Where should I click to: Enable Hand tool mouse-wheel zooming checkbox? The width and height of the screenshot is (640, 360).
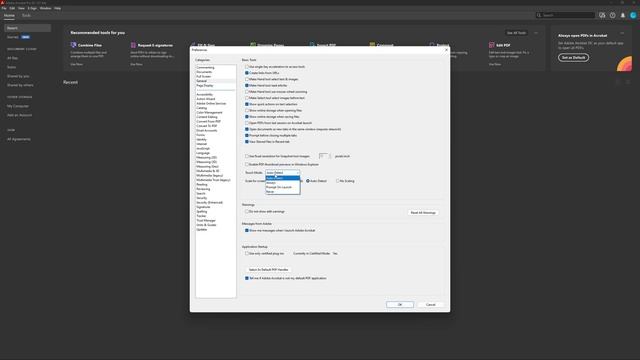[247, 92]
